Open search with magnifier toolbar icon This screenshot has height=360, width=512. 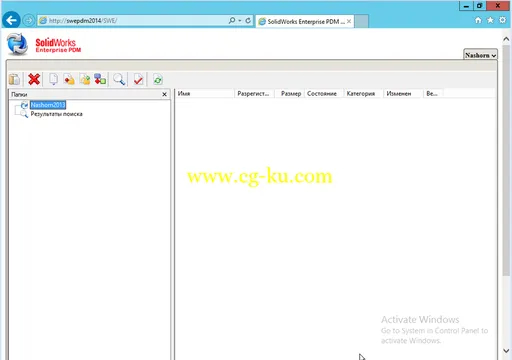(x=119, y=80)
